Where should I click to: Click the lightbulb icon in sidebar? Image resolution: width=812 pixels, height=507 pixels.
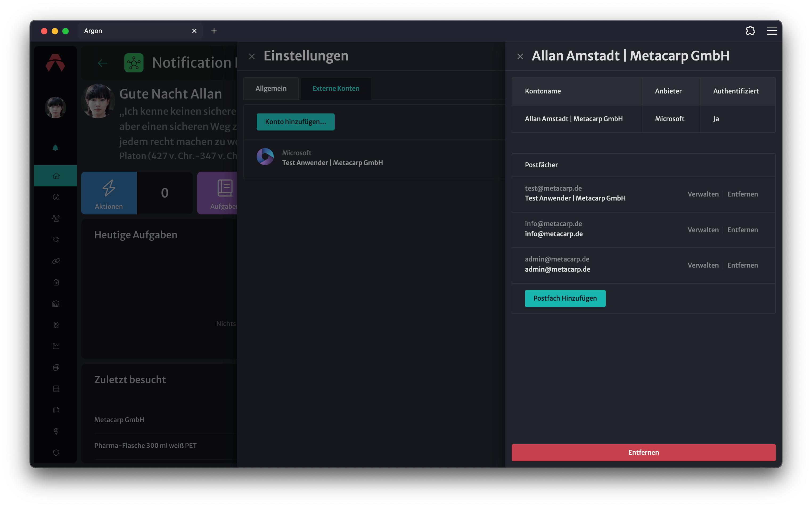point(56,431)
